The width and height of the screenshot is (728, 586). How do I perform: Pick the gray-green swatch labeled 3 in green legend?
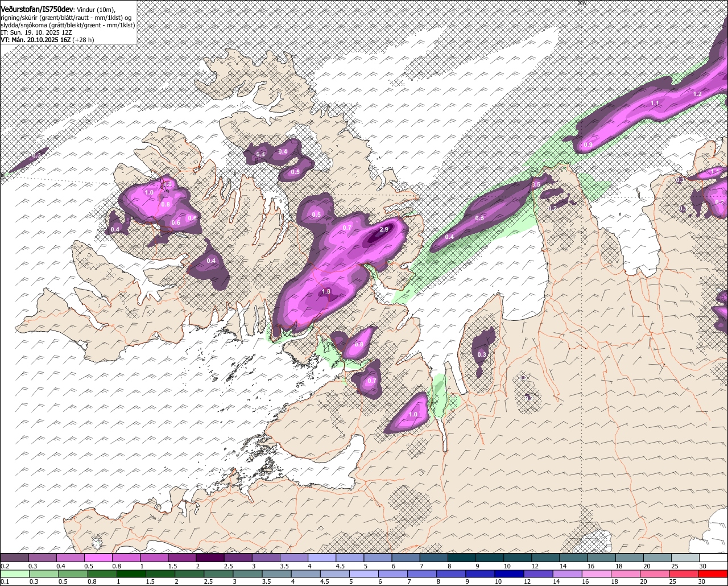coord(246,573)
